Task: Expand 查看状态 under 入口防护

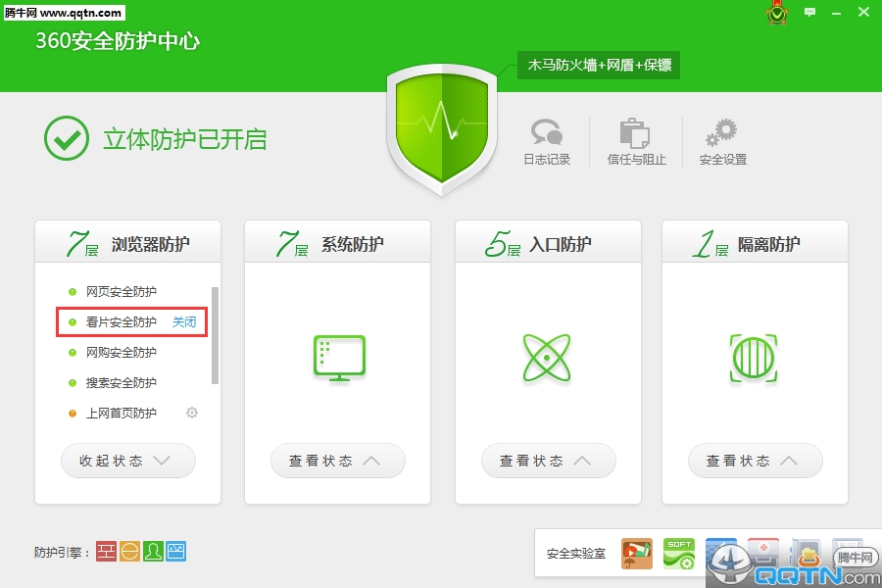Action: click(549, 461)
